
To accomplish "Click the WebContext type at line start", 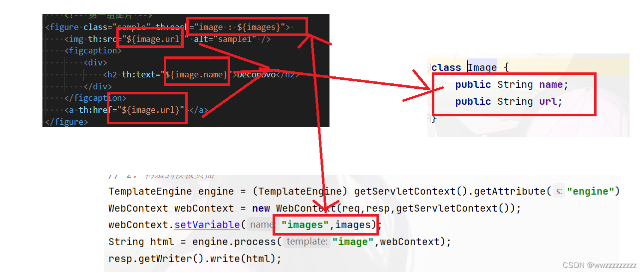I will tap(138, 208).
